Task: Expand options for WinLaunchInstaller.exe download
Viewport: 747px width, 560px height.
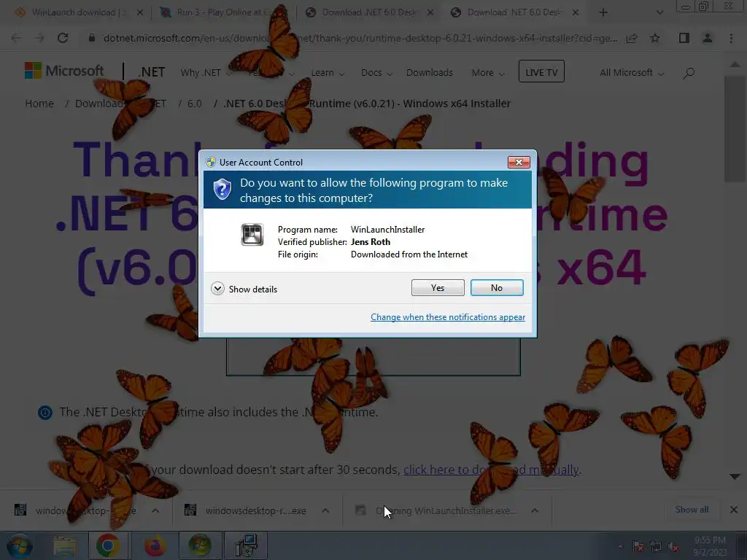Action: pos(535,510)
